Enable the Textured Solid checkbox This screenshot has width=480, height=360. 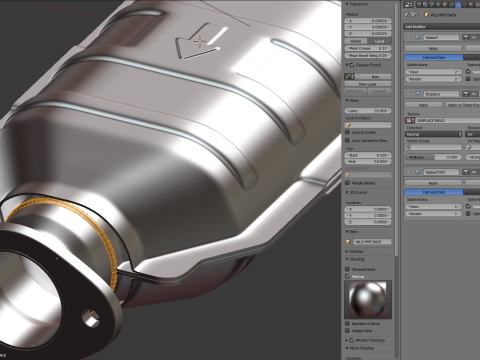(347, 269)
